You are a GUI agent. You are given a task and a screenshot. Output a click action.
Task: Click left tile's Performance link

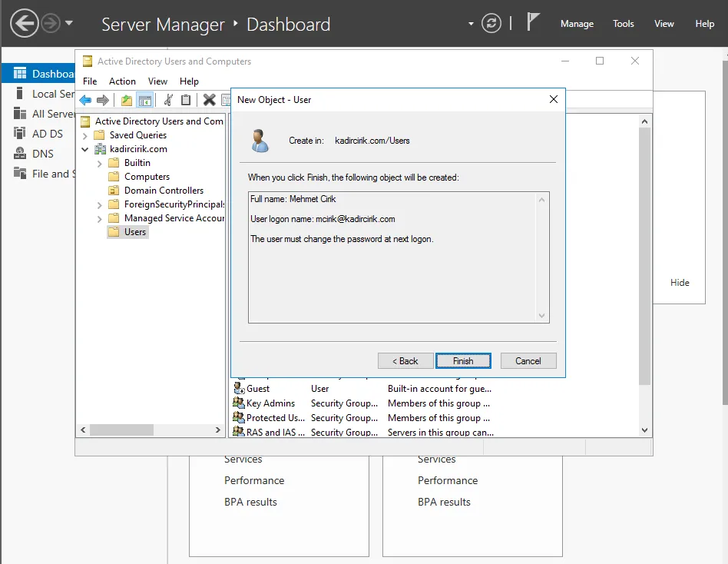(x=254, y=480)
